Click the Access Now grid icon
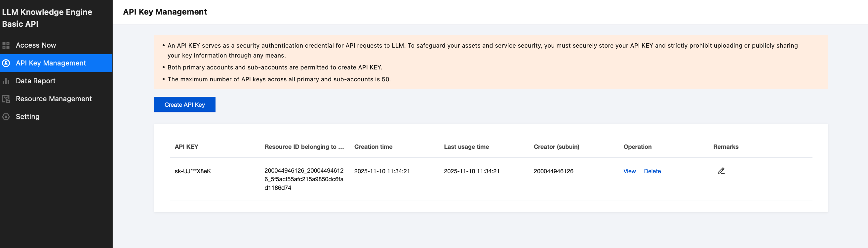868x248 pixels. click(6, 45)
